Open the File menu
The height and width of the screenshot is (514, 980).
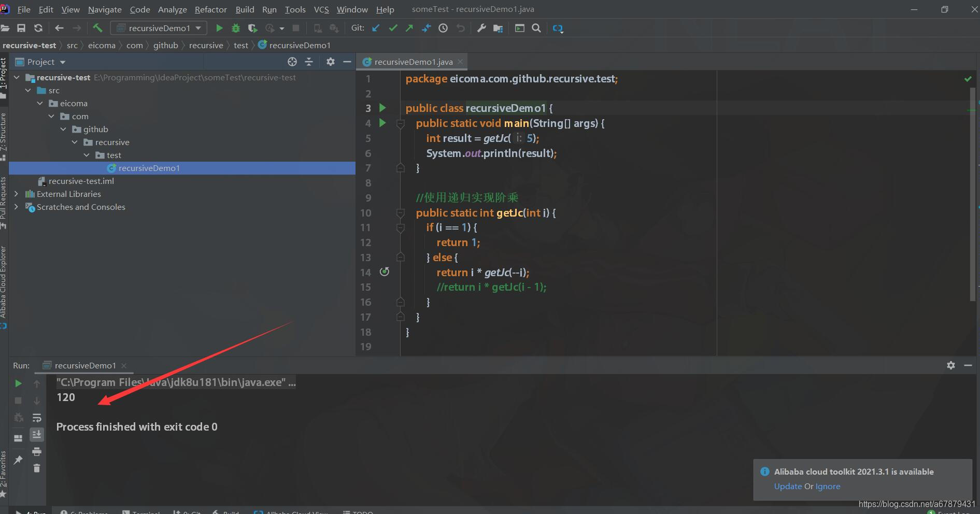pos(24,9)
